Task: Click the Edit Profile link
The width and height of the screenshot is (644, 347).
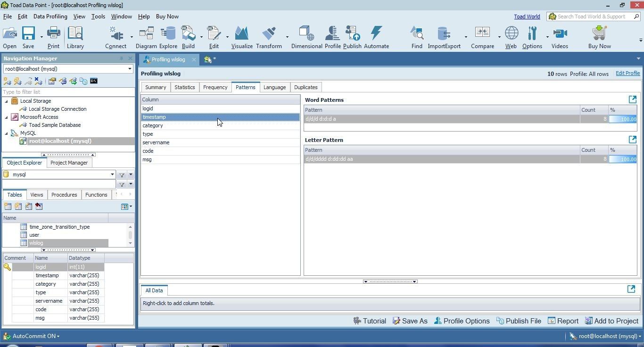Action: pos(627,74)
